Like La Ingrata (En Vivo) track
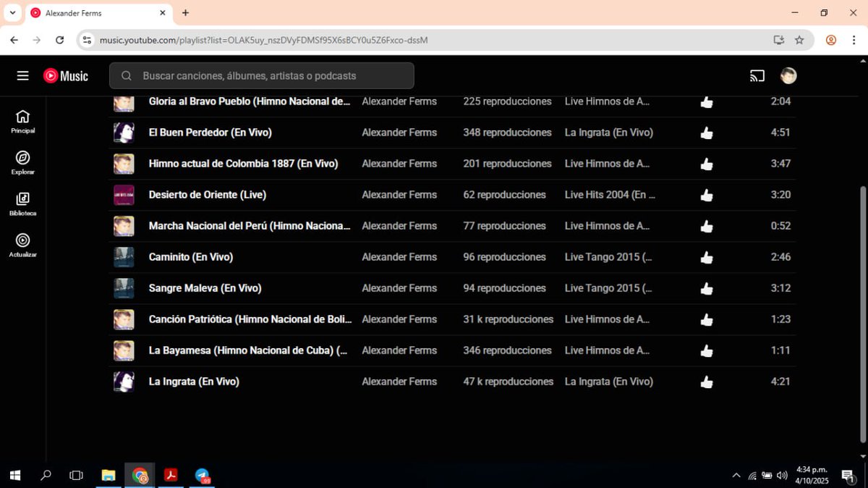Image resolution: width=868 pixels, height=488 pixels. [x=707, y=382]
